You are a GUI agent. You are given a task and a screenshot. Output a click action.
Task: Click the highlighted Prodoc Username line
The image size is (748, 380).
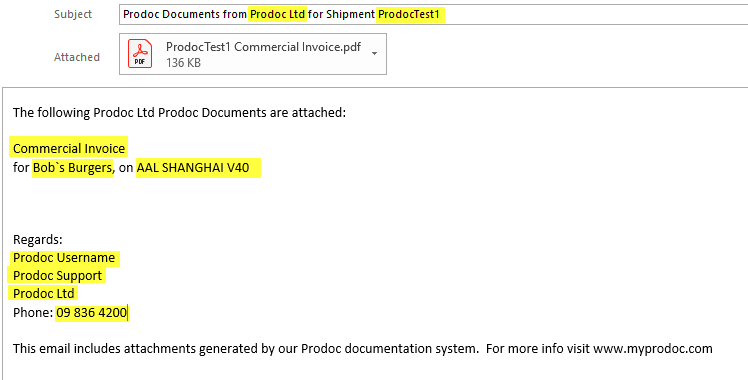pos(64,258)
